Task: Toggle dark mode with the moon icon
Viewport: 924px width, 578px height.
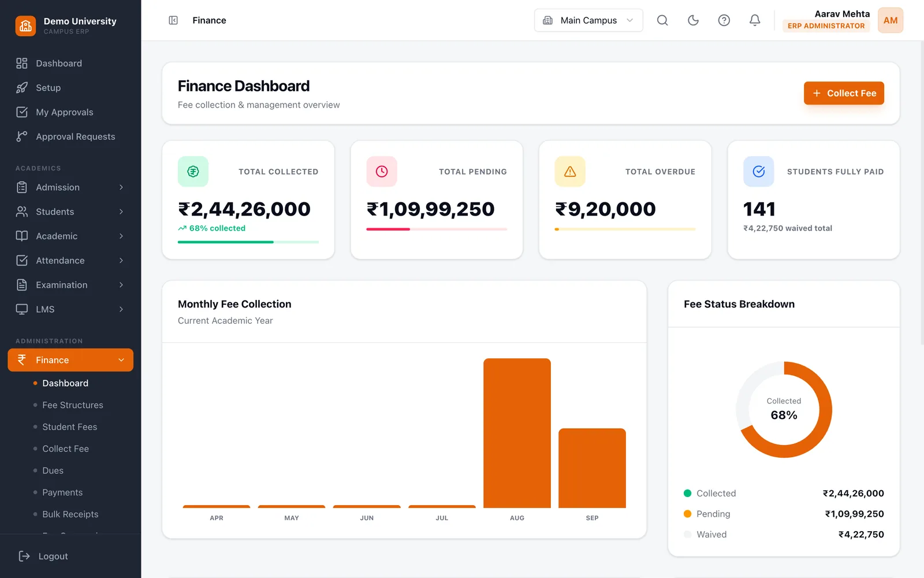Action: [693, 20]
